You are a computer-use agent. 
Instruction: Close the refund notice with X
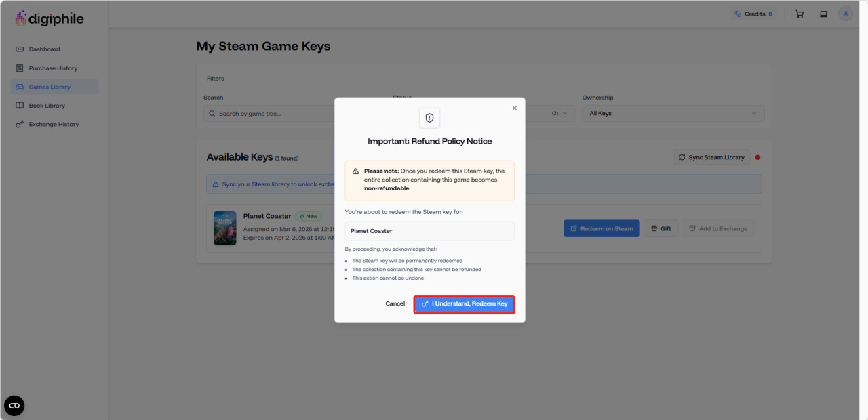pos(514,108)
